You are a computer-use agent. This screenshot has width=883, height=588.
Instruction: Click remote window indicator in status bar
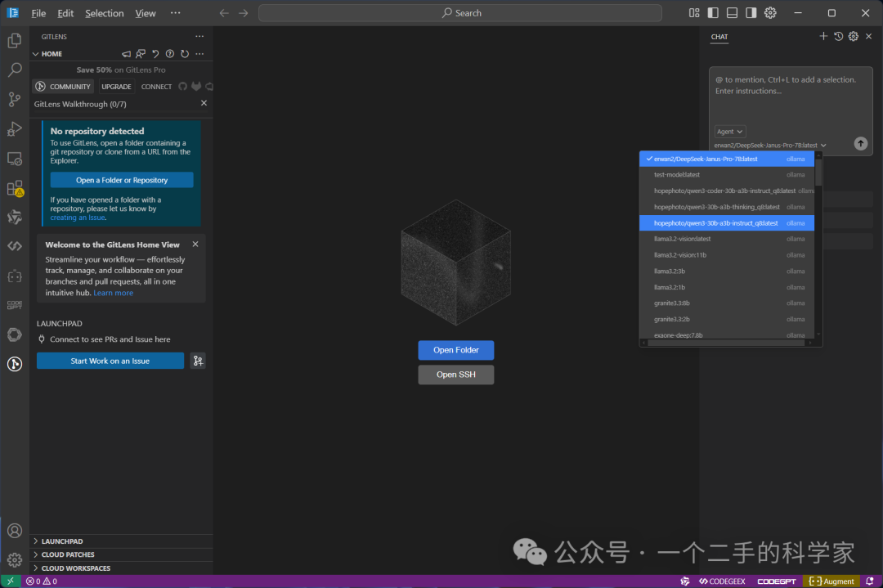tap(10, 581)
